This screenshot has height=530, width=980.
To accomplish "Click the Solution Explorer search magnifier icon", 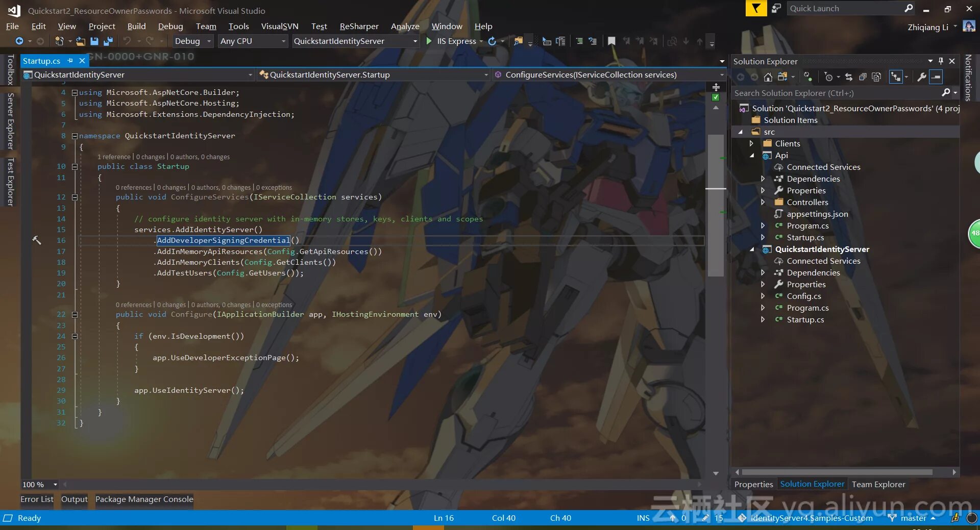I will point(946,93).
